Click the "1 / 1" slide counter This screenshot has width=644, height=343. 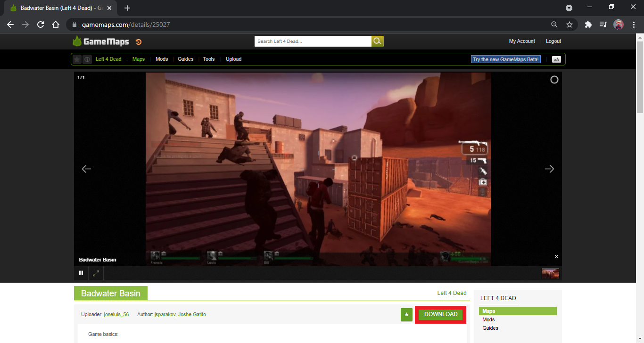[x=81, y=77]
